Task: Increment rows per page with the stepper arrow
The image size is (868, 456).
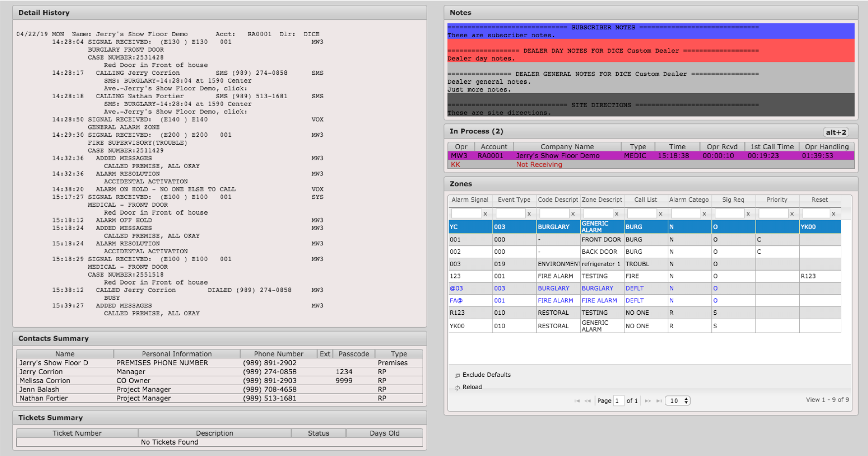Action: click(x=685, y=399)
